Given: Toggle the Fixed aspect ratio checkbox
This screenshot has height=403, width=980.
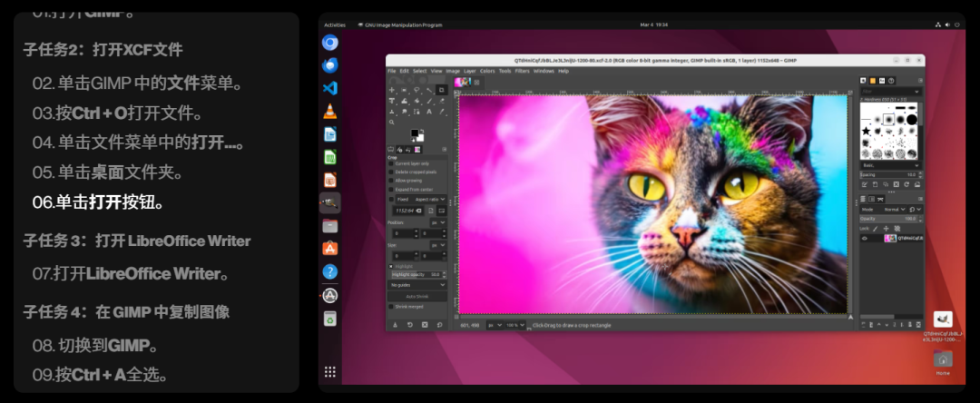Looking at the screenshot, I should pyautogui.click(x=390, y=200).
